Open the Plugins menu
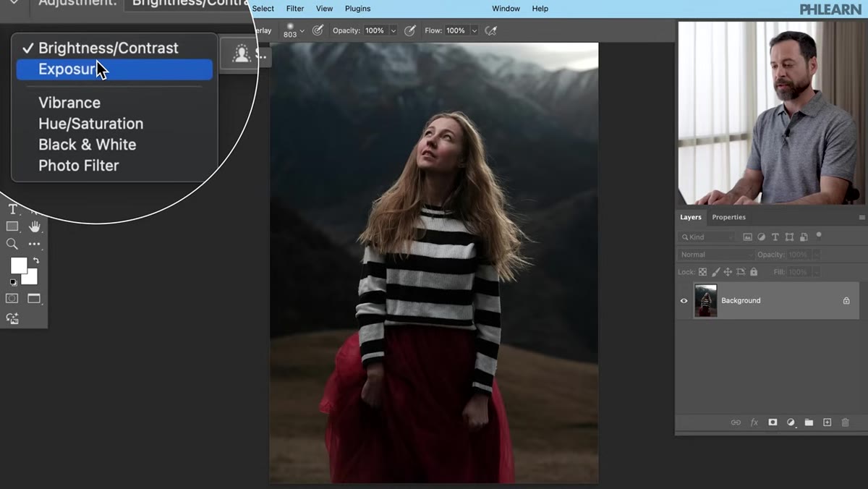 click(x=357, y=9)
